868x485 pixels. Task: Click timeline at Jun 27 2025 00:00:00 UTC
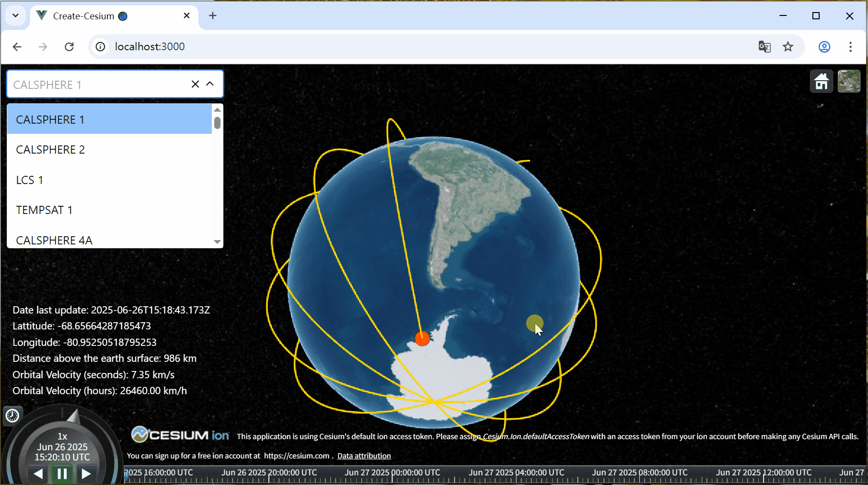pos(392,473)
